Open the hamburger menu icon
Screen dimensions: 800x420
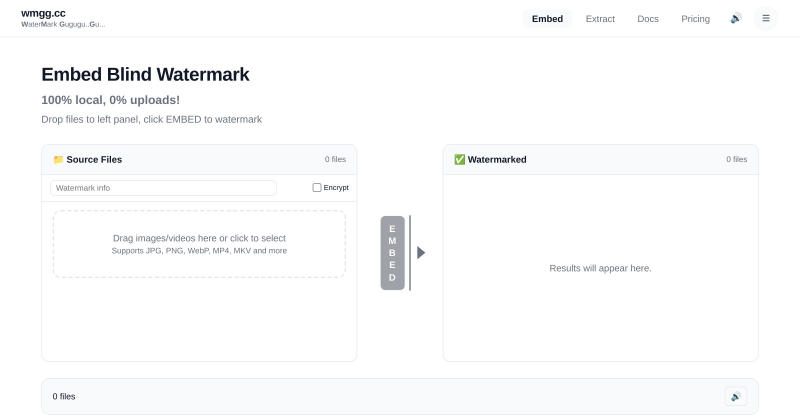tap(766, 18)
